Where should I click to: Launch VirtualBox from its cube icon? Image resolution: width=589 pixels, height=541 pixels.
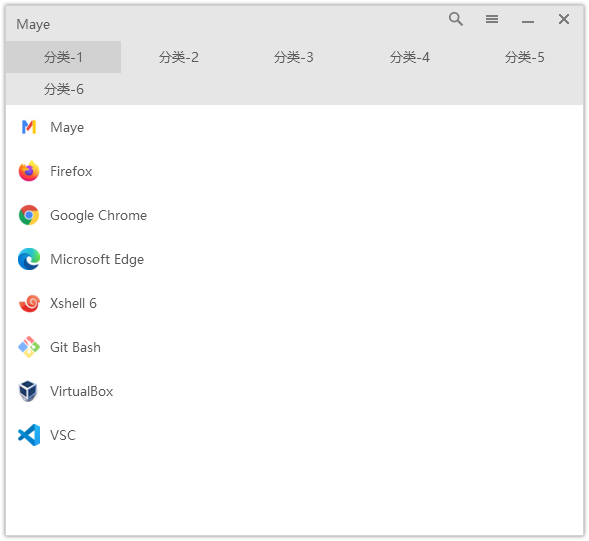click(28, 391)
